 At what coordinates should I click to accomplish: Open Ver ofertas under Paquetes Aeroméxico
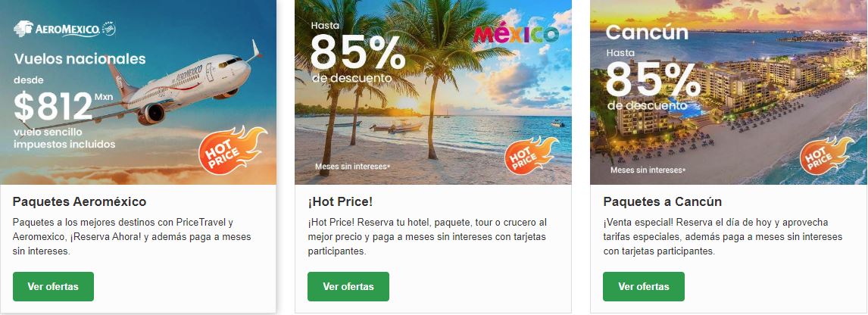click(x=53, y=287)
